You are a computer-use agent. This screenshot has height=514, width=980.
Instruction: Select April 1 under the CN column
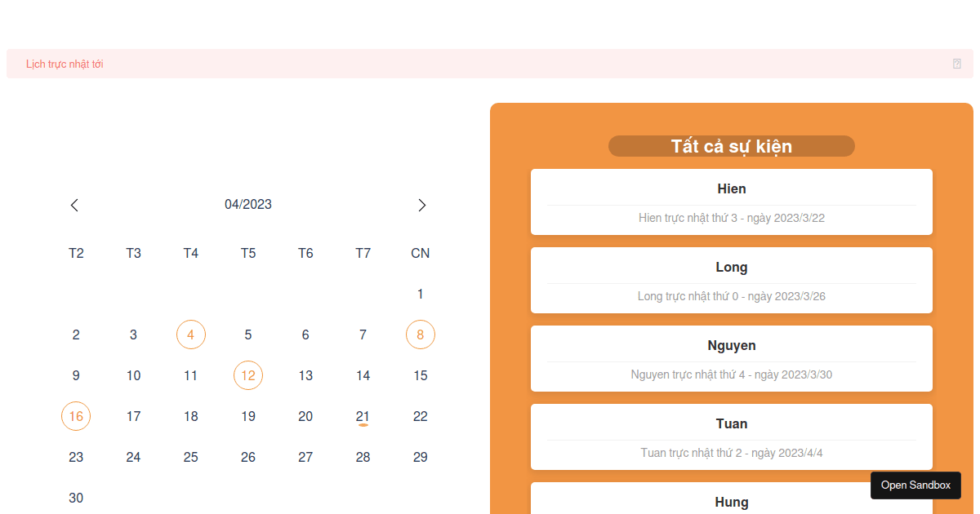point(420,294)
